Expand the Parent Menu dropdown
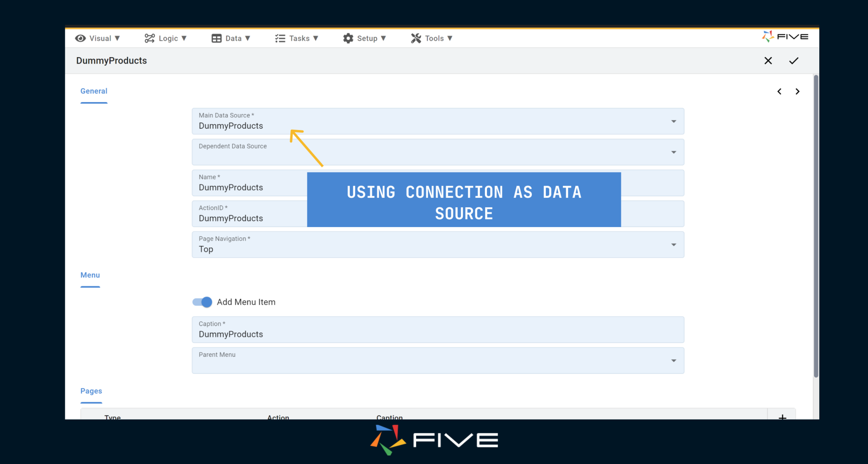Image resolution: width=868 pixels, height=464 pixels. pyautogui.click(x=673, y=361)
